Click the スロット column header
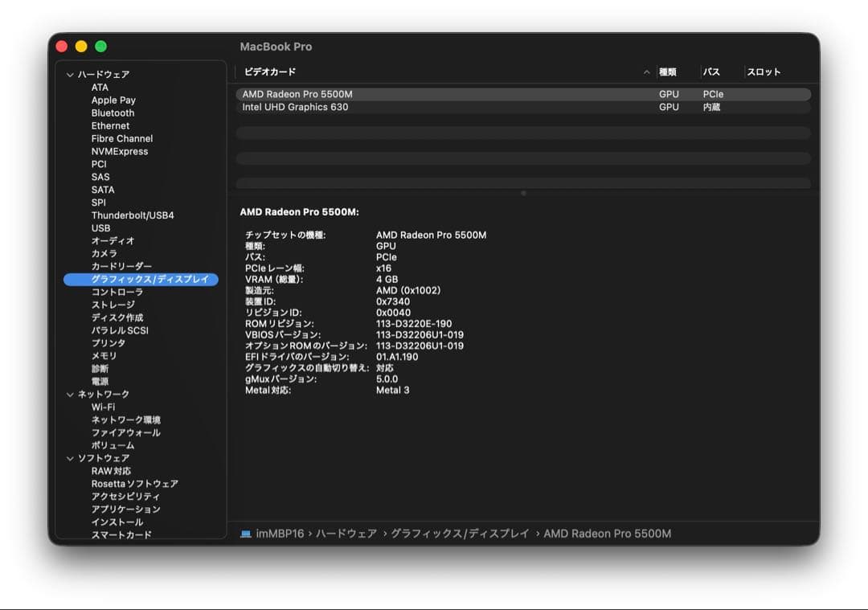Screen dimensions: 868x610 tap(761, 72)
